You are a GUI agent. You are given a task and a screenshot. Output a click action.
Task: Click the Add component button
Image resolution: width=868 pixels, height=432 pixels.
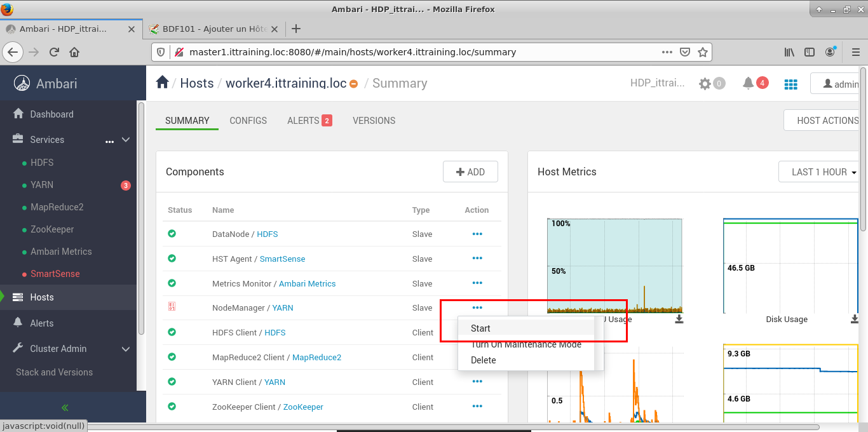point(470,172)
